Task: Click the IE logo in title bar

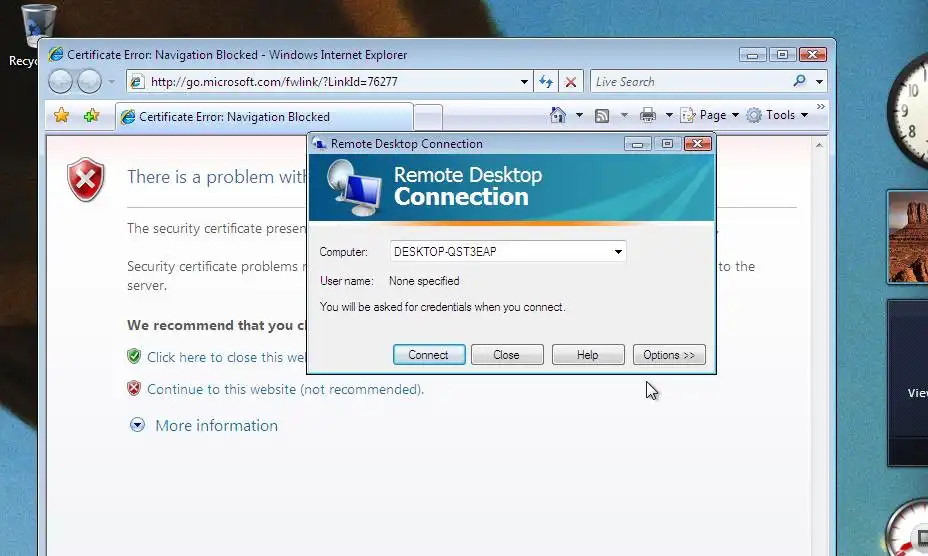Action: [x=56, y=54]
